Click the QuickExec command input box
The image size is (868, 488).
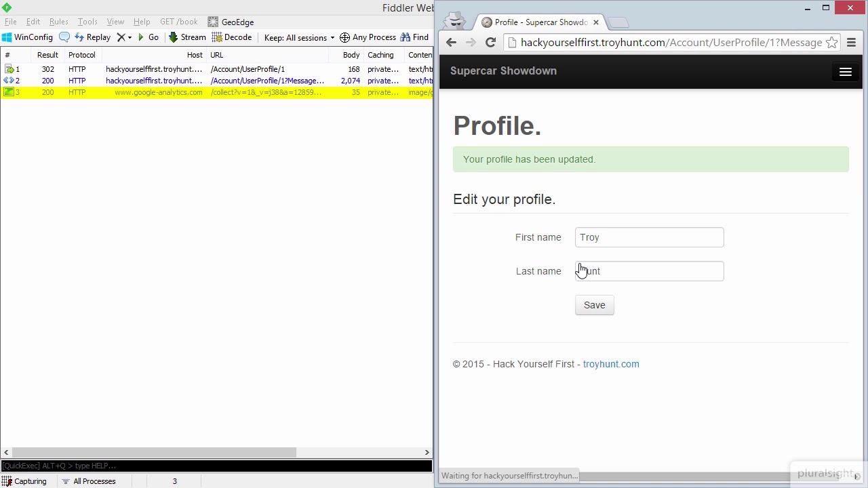pyautogui.click(x=216, y=466)
